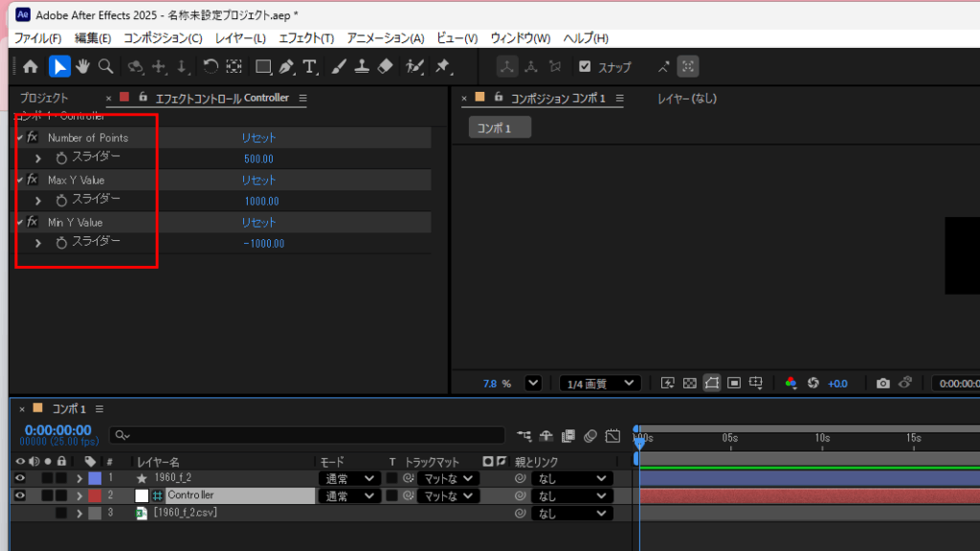Toggle the transparency grid icon in viewer
The image size is (980, 551).
click(x=689, y=384)
